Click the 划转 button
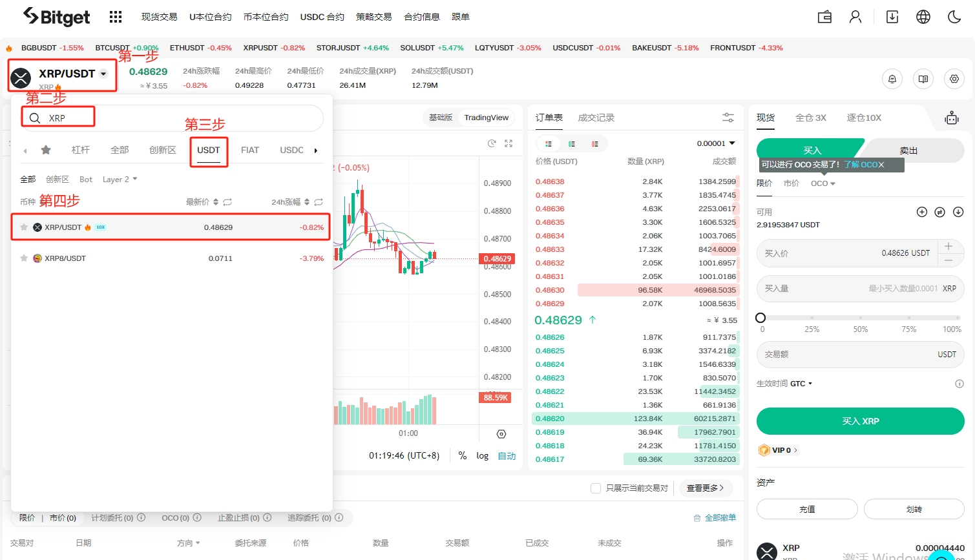 click(914, 509)
